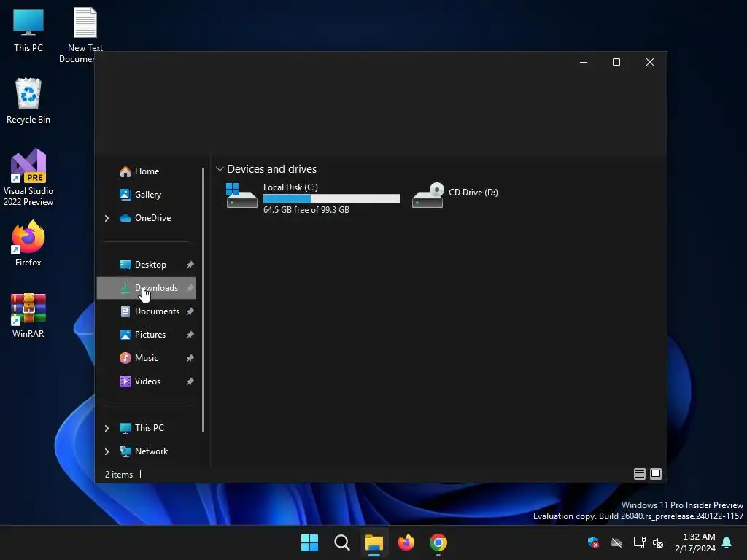Image resolution: width=747 pixels, height=560 pixels.
Task: Expand the OneDrive tree node
Action: pyautogui.click(x=107, y=218)
